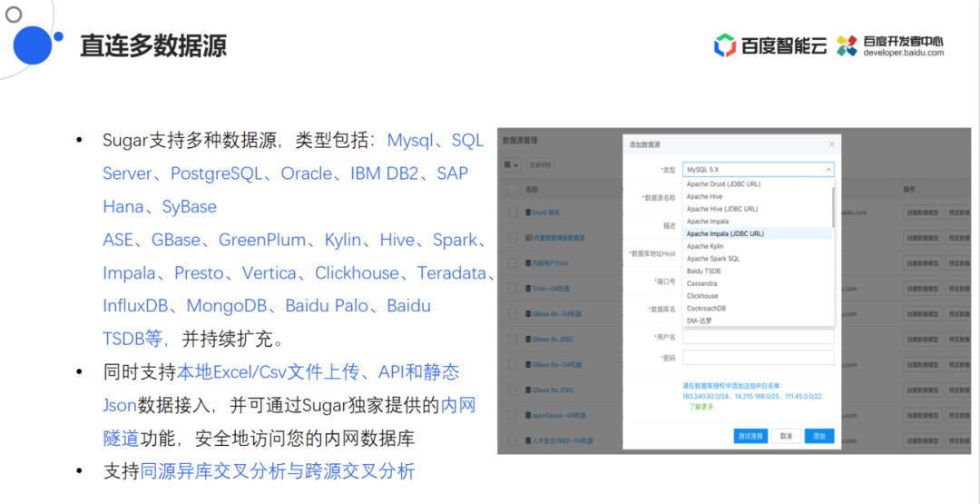Viewport: 980px width, 504px height.
Task: Click the slide heading 直连多数据源
Action: pyautogui.click(x=153, y=45)
